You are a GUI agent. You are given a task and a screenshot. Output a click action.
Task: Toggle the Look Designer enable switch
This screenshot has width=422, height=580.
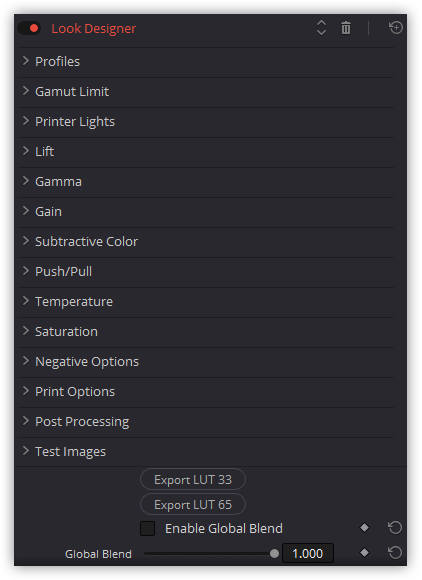(x=29, y=28)
